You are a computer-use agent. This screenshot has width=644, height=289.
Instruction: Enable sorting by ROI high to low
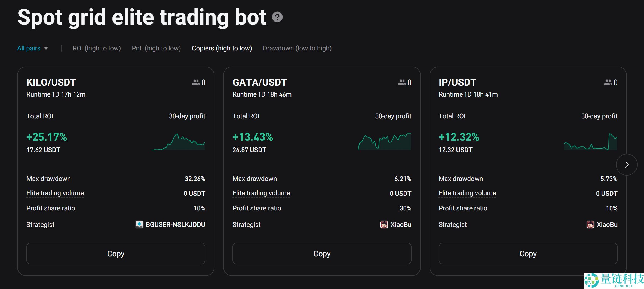point(97,48)
